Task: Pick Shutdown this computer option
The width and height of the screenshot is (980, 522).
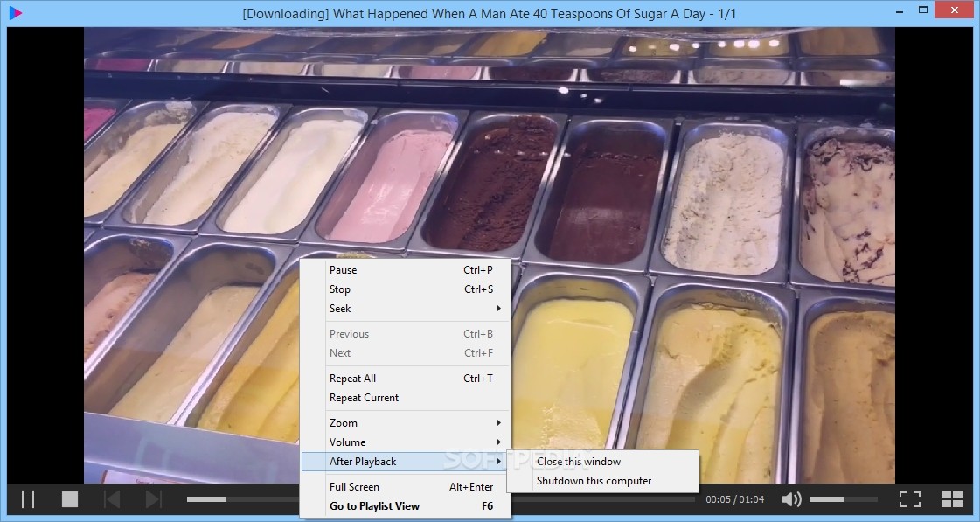Action: 602,481
